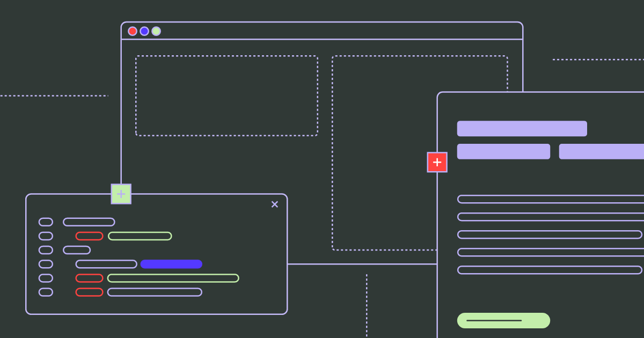The image size is (644, 338).
Task: Toggle the last oval checkbox in the dialog
Action: pyautogui.click(x=46, y=292)
